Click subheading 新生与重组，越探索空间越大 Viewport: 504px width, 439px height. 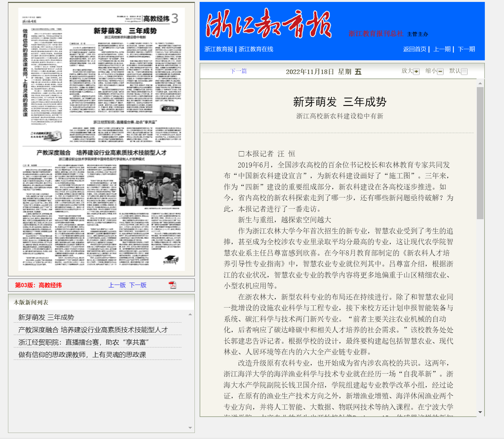tap(285, 220)
